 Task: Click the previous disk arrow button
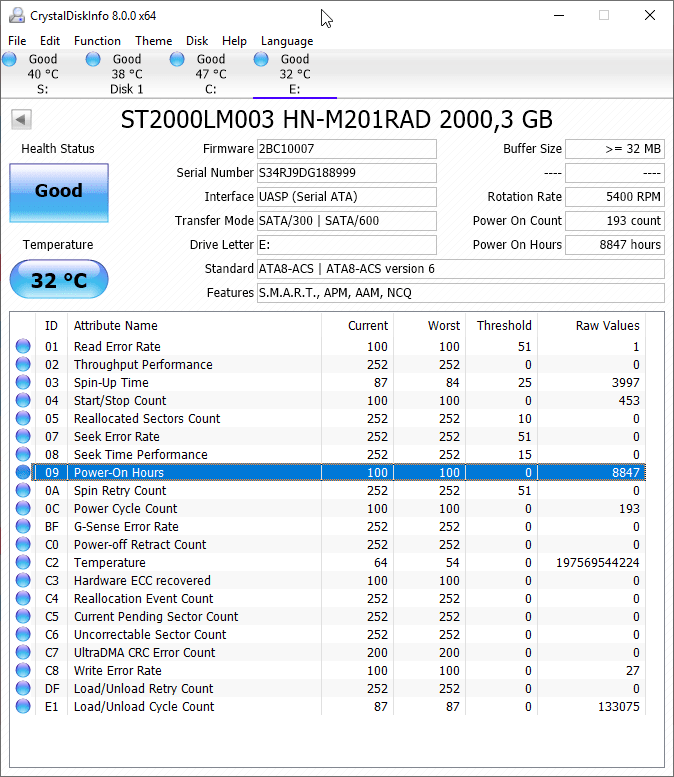[x=21, y=119]
